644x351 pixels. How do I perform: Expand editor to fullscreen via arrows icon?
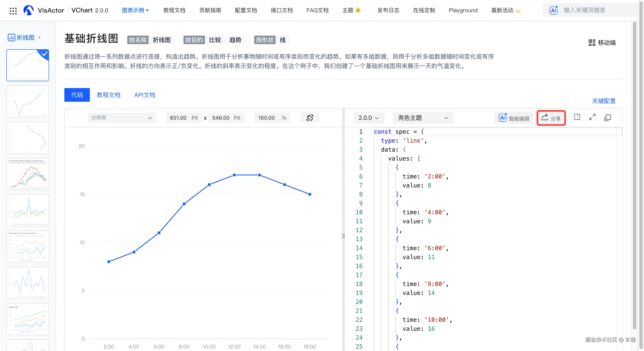(x=592, y=117)
